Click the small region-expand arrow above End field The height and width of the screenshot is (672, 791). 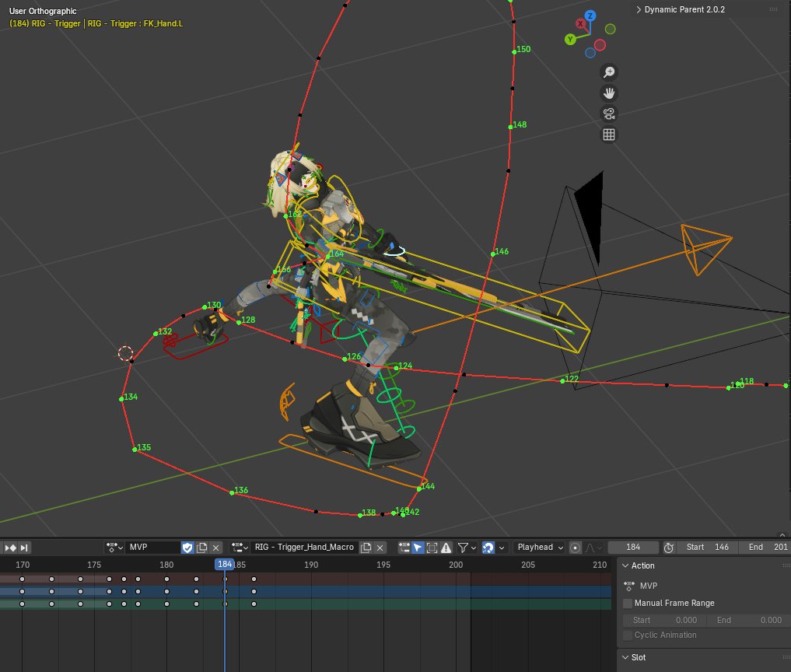(x=782, y=535)
